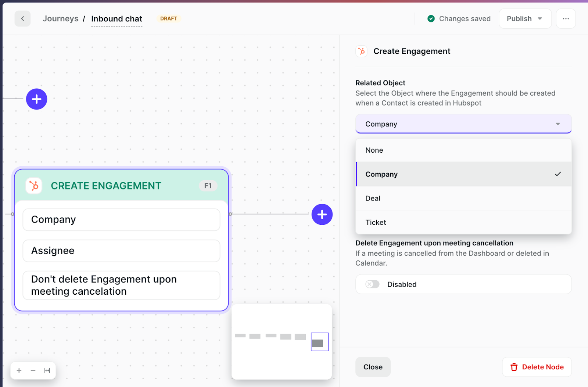Go to Journeys in the breadcrumb
This screenshot has height=387, width=588.
click(x=60, y=19)
